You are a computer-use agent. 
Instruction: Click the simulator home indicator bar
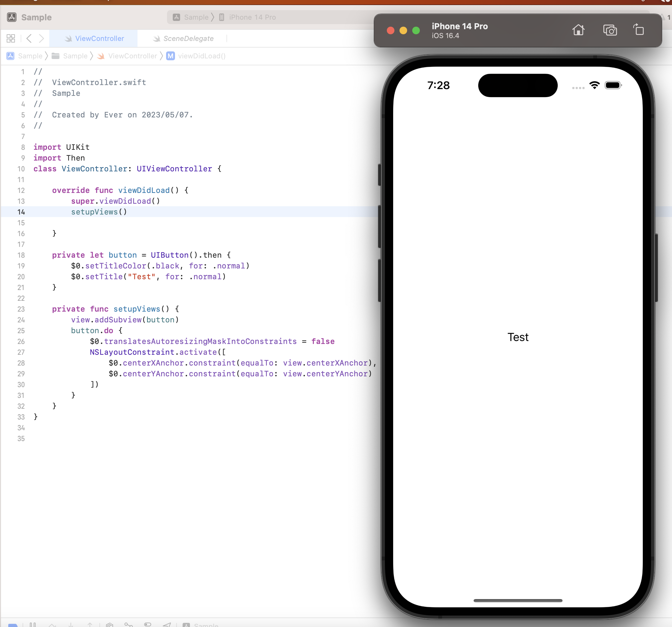[x=518, y=600]
